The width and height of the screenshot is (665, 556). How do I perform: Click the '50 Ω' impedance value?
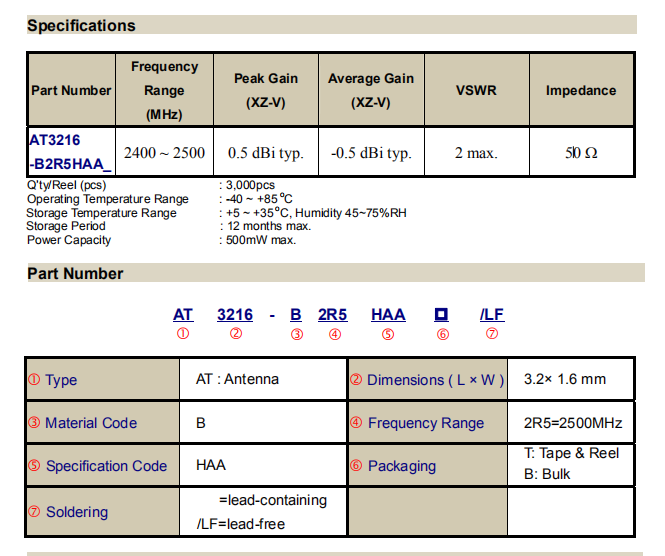coord(581,153)
